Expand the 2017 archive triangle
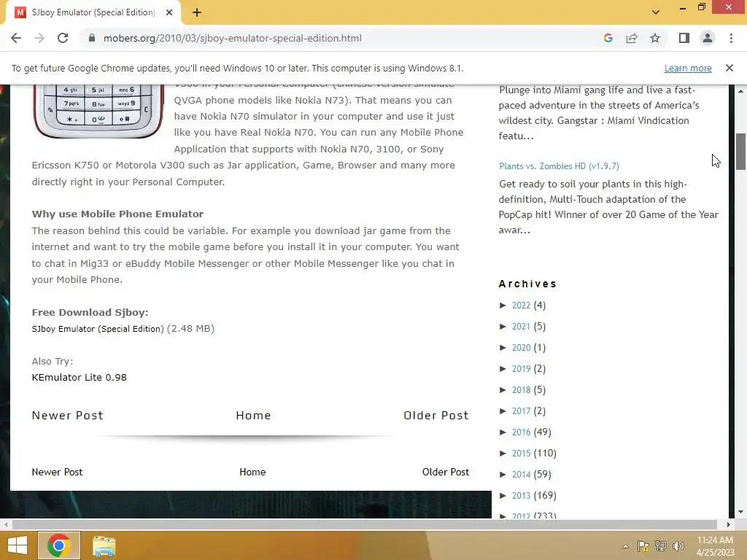 [503, 411]
